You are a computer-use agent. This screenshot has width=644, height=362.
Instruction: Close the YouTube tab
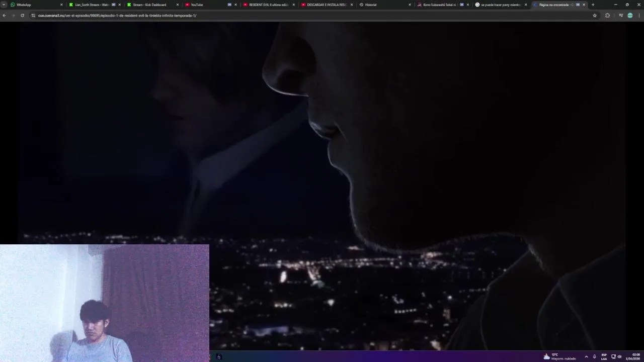[x=235, y=5]
